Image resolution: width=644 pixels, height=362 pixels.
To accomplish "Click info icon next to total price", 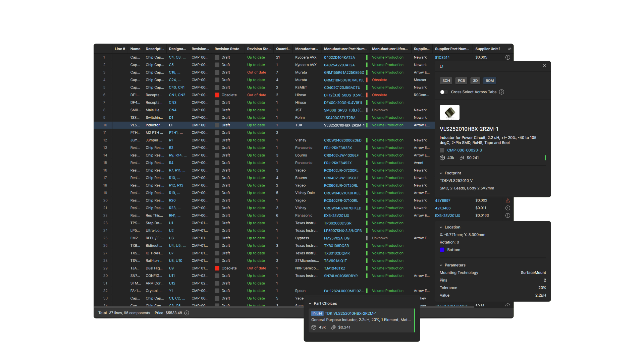I will (x=187, y=313).
